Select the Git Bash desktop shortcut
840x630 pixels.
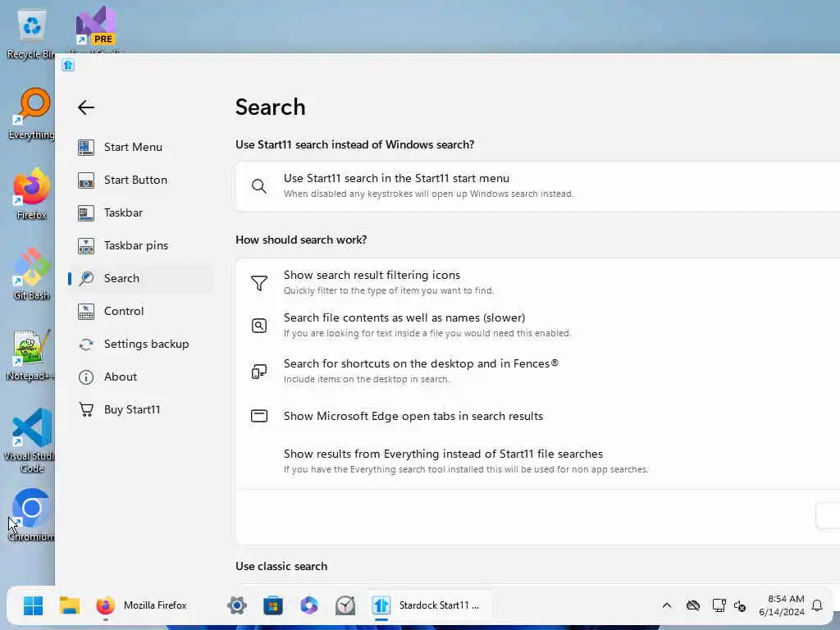click(x=31, y=274)
